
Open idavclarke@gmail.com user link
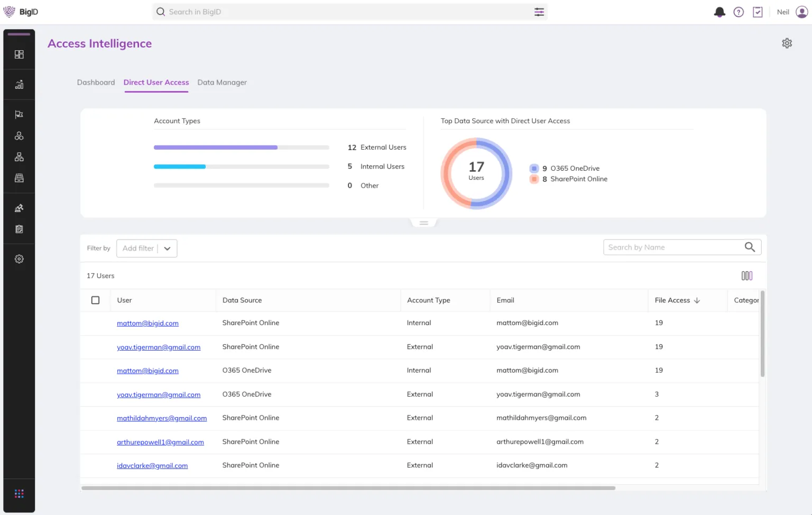[152, 466]
